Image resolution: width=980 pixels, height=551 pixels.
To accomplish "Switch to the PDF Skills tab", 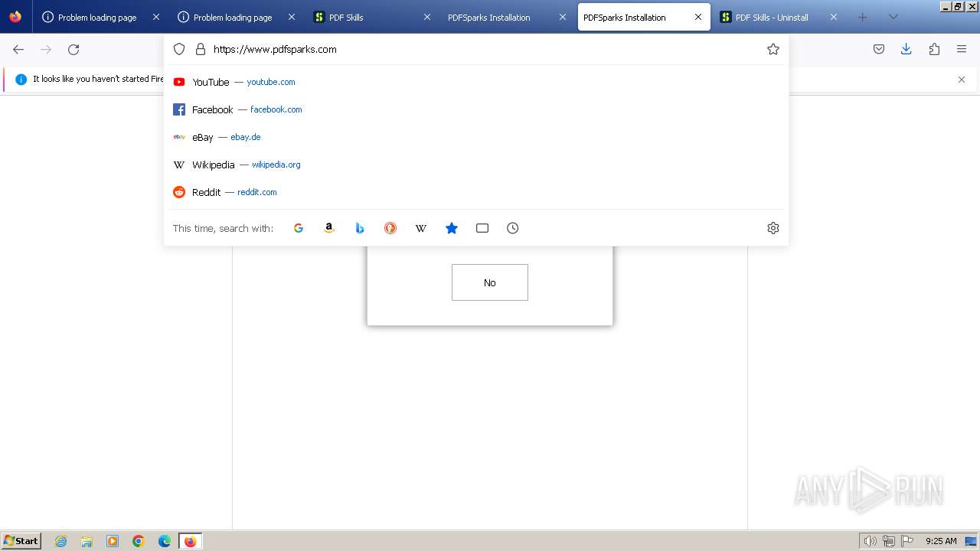I will tap(372, 17).
